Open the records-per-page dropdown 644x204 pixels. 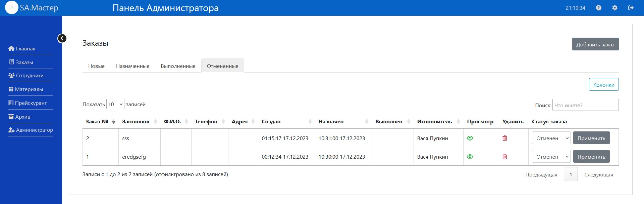[115, 104]
